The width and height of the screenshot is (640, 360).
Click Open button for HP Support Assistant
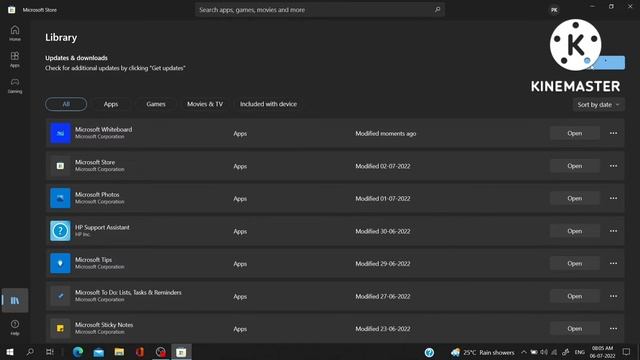(574, 231)
